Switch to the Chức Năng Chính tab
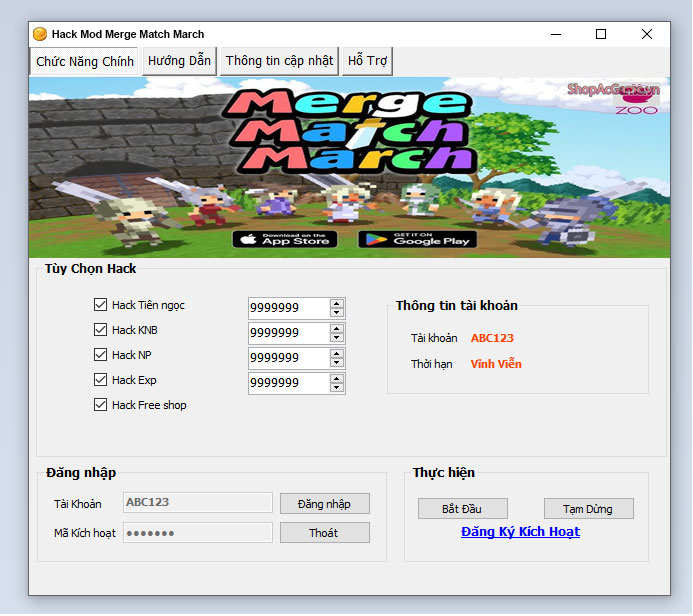693x616 pixels. pyautogui.click(x=85, y=61)
